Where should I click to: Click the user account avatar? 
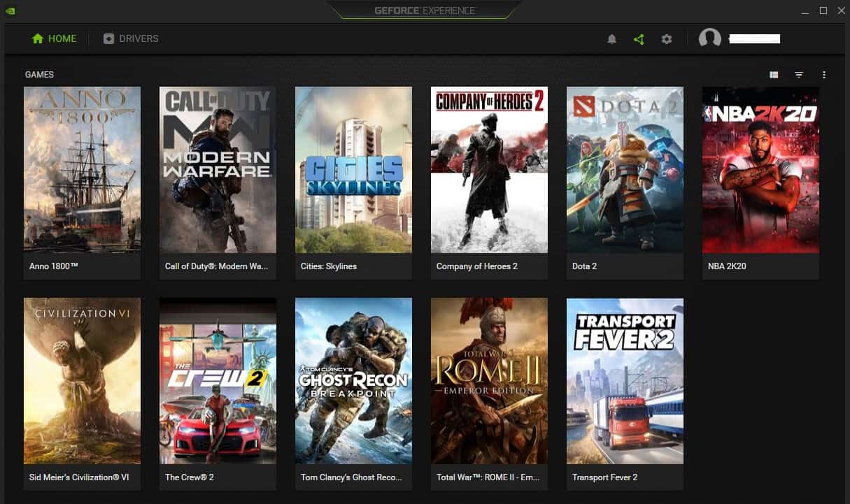[710, 38]
